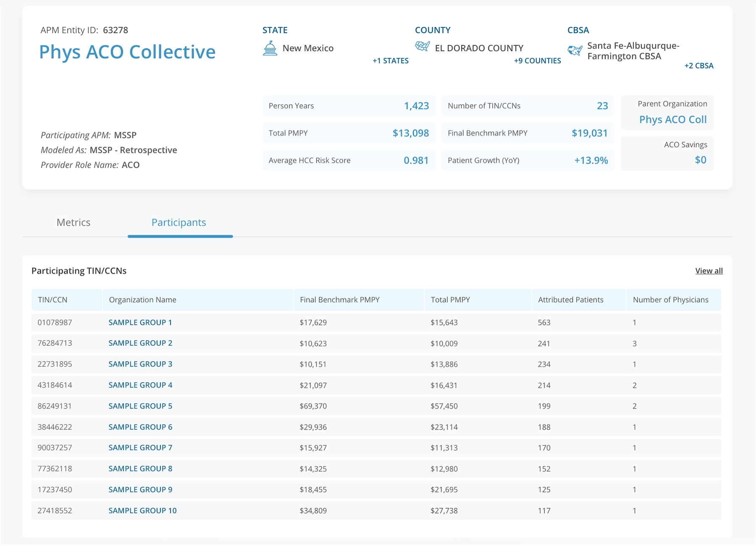The width and height of the screenshot is (756, 546).
Task: Click the Average HCC Risk Score 0.981
Action: coord(416,160)
